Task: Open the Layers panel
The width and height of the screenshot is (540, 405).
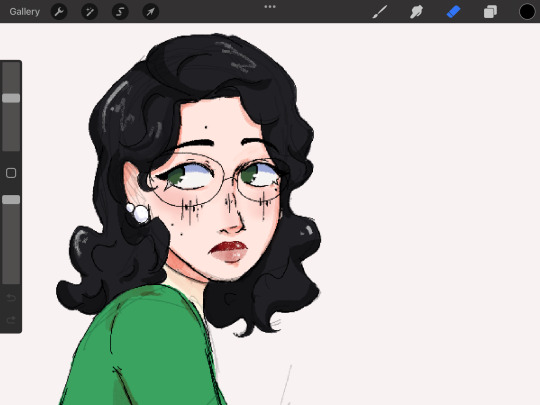Action: tap(490, 12)
